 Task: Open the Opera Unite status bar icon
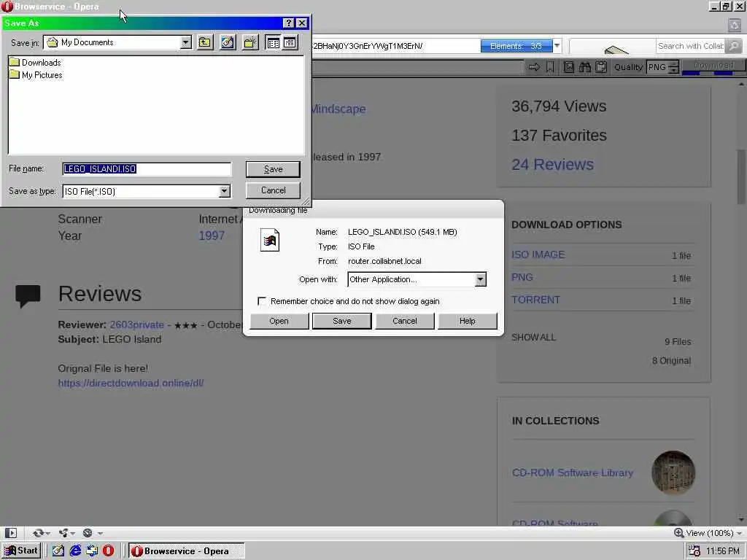[66, 533]
